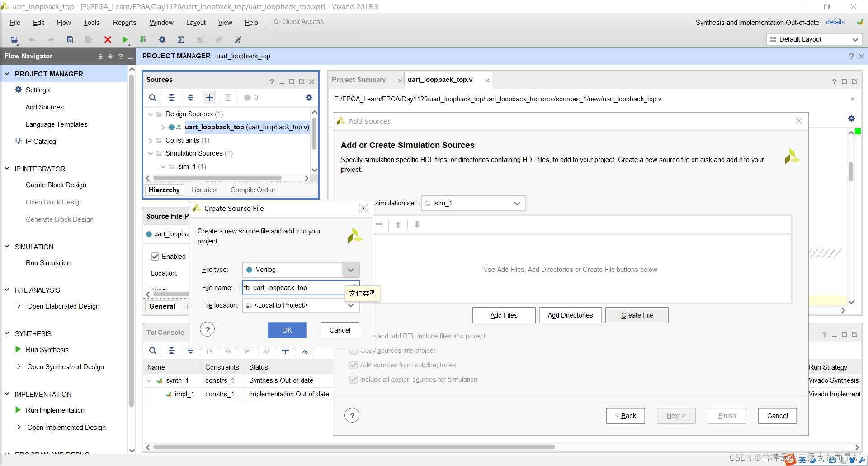Click the Back button in wizard
This screenshot has width=868, height=466.
(x=626, y=416)
